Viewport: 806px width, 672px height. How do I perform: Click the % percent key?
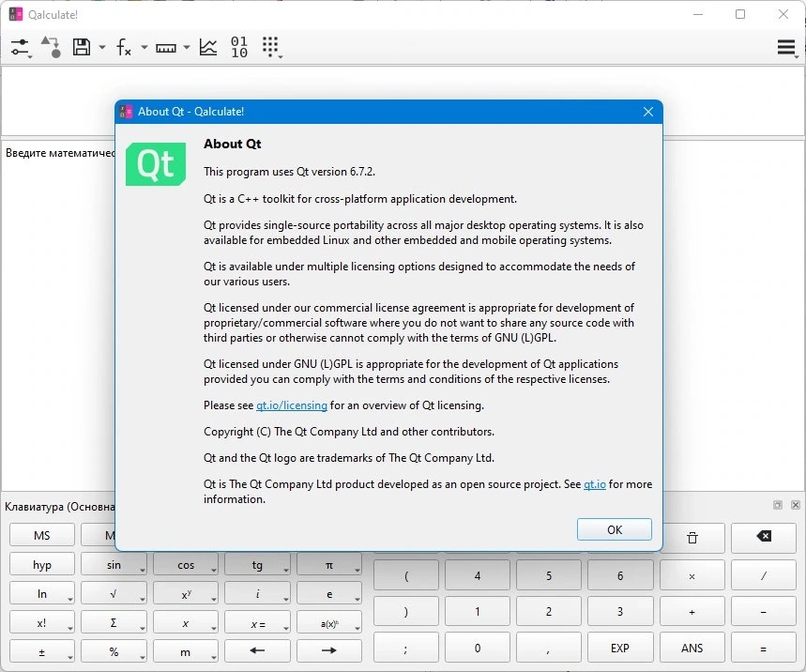click(114, 651)
